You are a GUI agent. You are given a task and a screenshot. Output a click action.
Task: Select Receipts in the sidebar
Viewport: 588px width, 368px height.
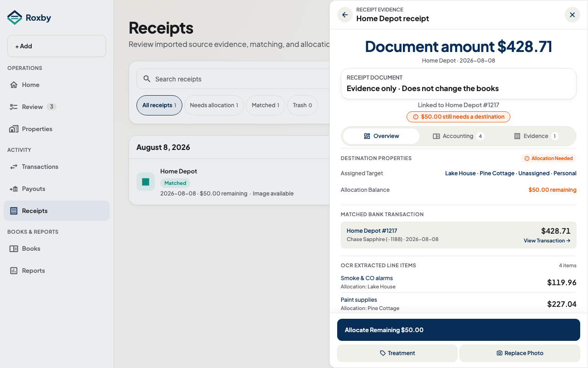[57, 211]
